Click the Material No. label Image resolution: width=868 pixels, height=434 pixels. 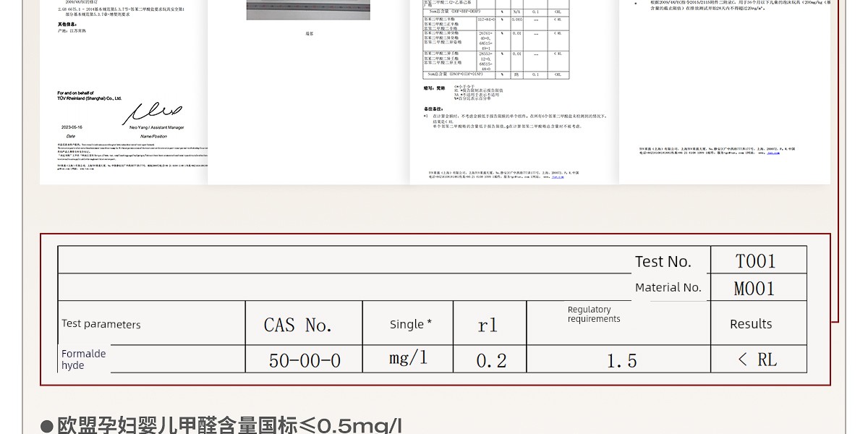[668, 288]
